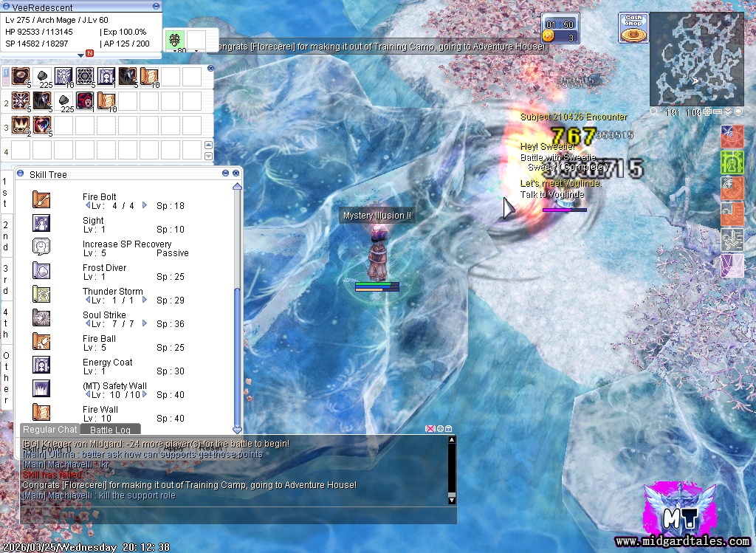Use the Fire Wall scroll in hotbar row 1

[x=149, y=77]
